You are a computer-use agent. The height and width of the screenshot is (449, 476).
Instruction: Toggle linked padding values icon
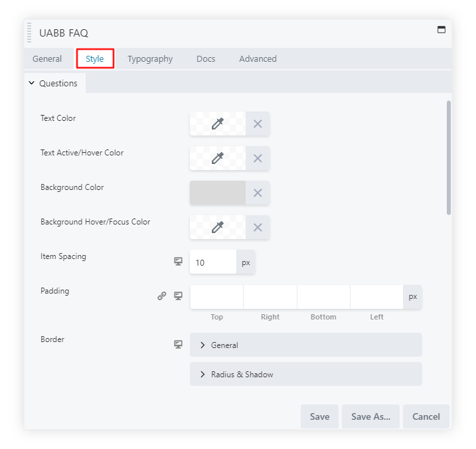click(x=161, y=296)
